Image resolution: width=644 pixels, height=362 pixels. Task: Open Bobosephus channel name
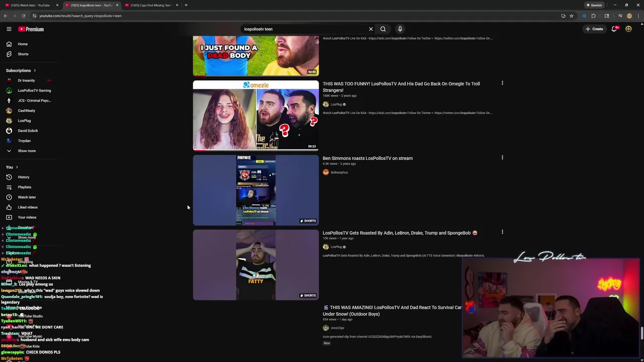339,172
